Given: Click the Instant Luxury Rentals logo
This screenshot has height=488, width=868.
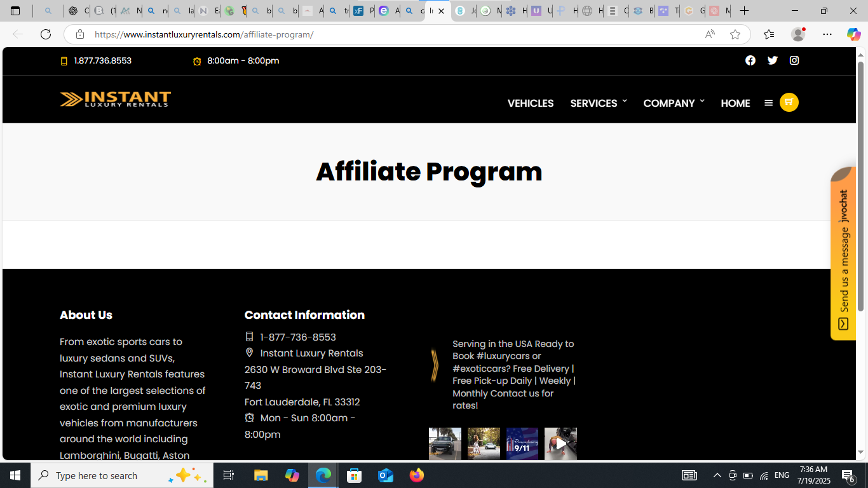Looking at the screenshot, I should click(x=116, y=99).
